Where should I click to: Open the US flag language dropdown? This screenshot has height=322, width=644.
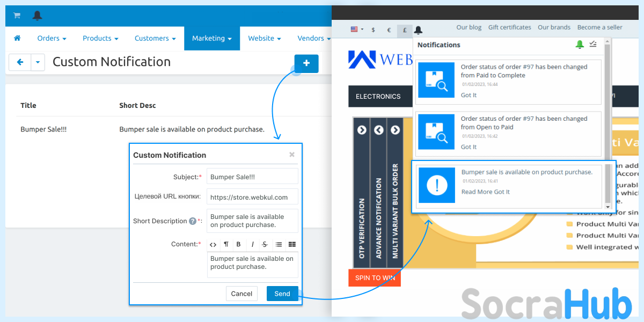357,30
